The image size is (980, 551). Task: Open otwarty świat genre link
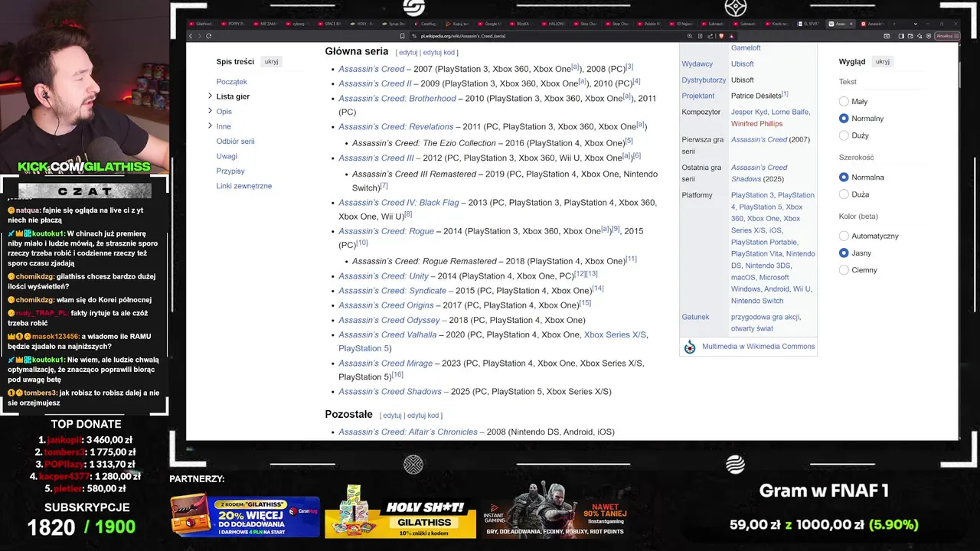click(x=752, y=328)
